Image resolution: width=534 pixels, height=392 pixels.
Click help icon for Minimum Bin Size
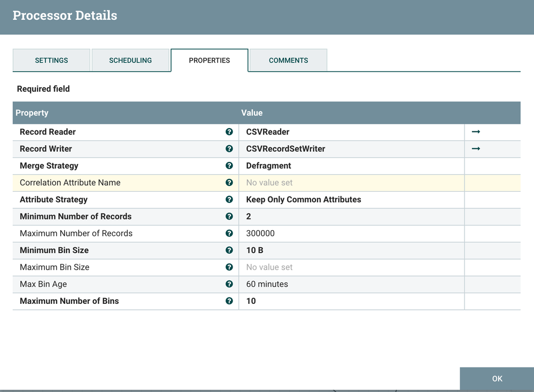coord(229,250)
